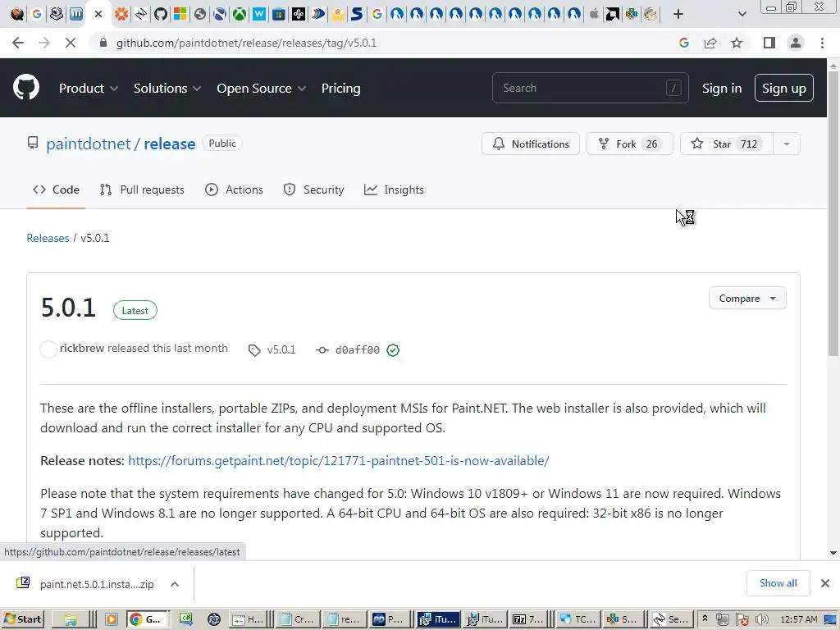Open the file explorer taskbar icon
This screenshot has width=840, height=630.
pos(71,620)
